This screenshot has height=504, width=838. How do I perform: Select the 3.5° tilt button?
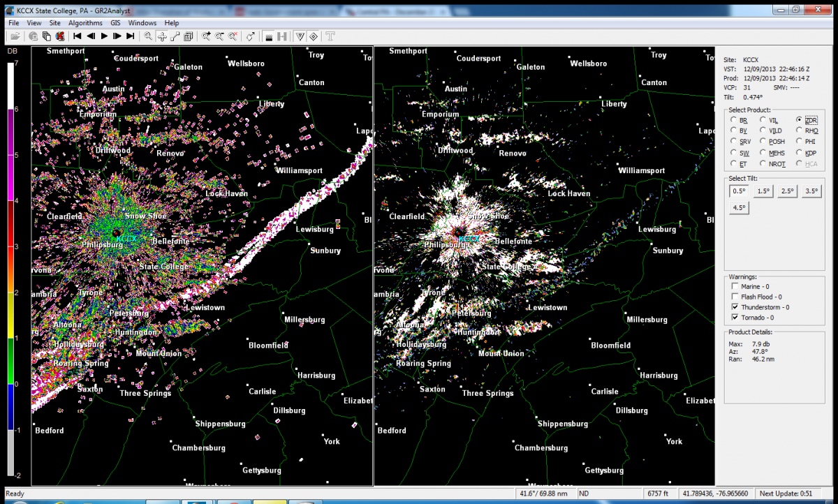coord(812,191)
